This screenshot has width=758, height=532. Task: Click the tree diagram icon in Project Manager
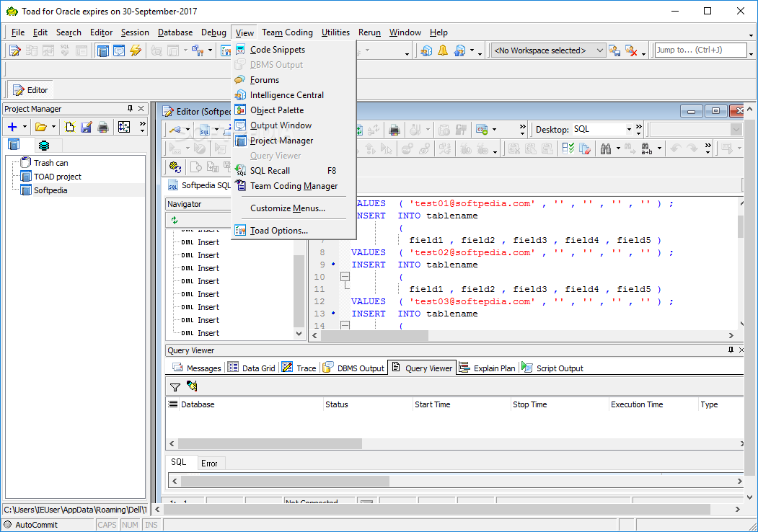tap(124, 127)
